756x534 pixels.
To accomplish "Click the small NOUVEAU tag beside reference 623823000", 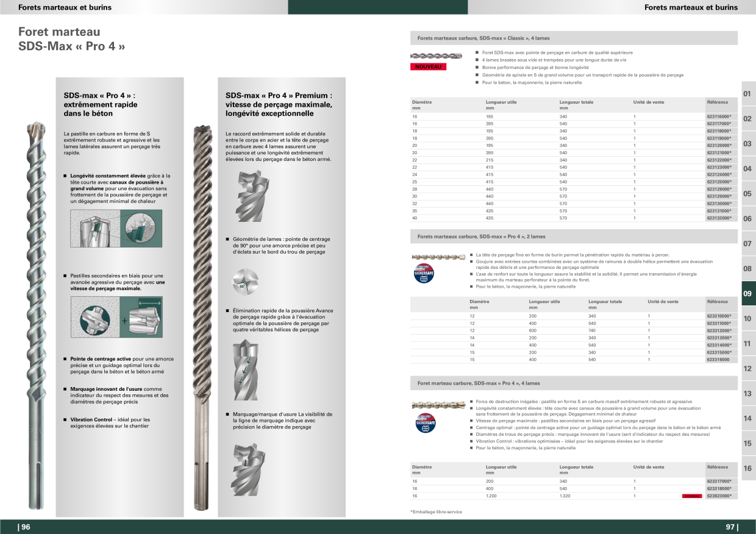I will click(692, 496).
